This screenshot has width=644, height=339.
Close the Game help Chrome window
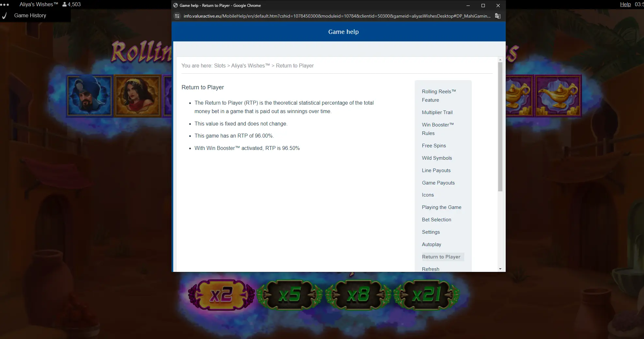(498, 6)
